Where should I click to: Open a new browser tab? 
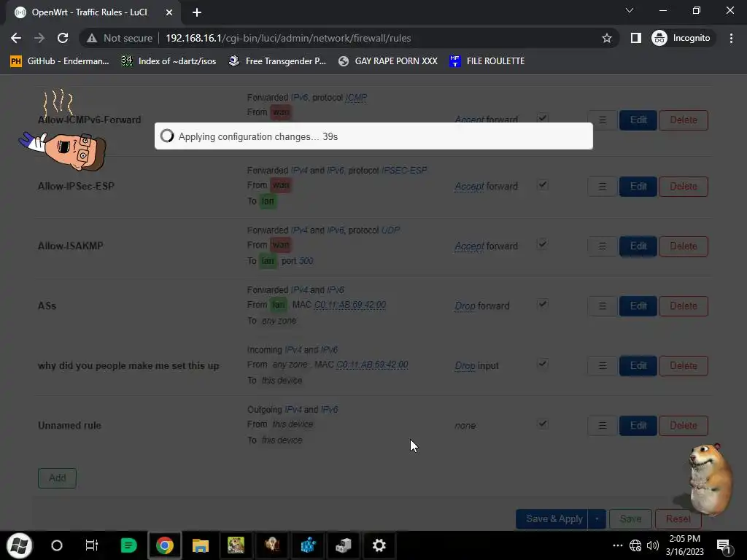pyautogui.click(x=197, y=12)
